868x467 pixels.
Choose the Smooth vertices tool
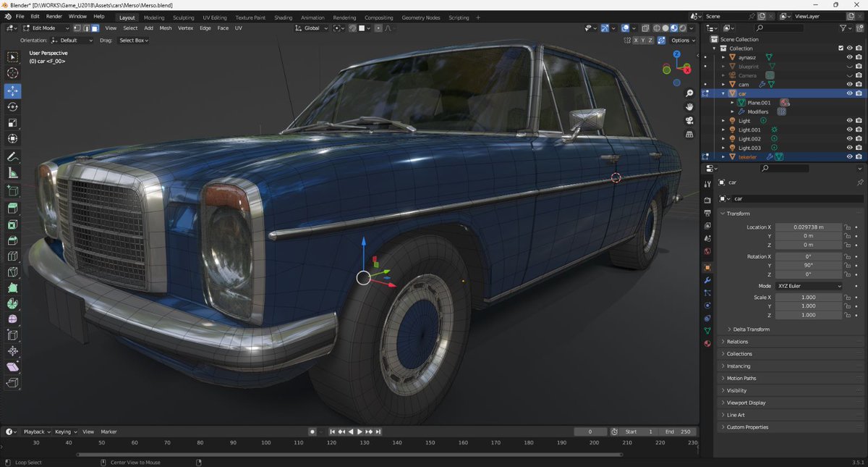tap(12, 320)
